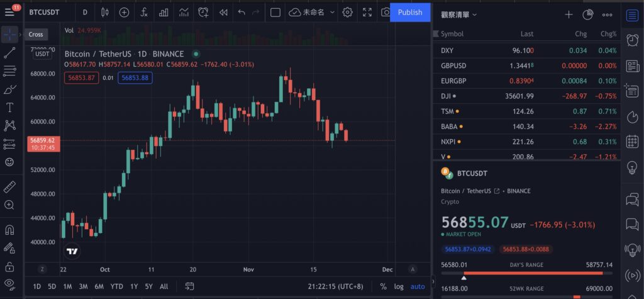The image size is (644, 299).
Task: Set the time range to 1M
Action: click(67, 286)
